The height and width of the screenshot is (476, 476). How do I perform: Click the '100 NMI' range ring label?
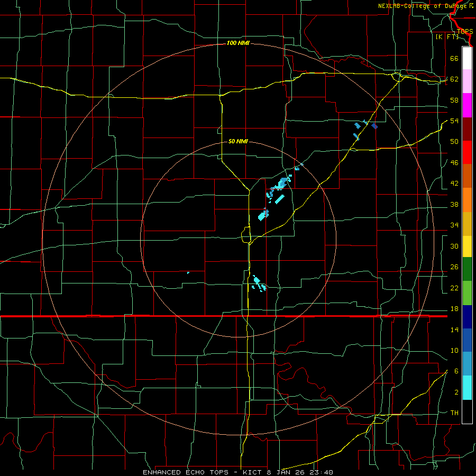[x=238, y=43]
